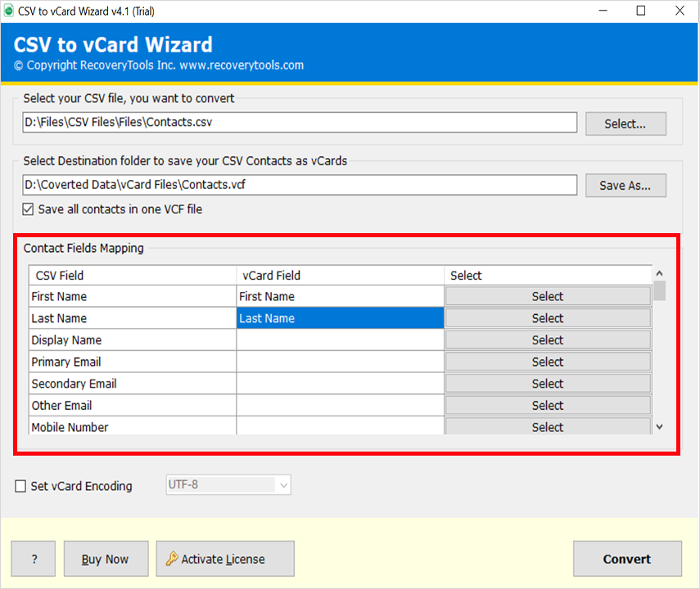Click Select button in Primary Email row
This screenshot has height=589, width=700.
pos(548,362)
